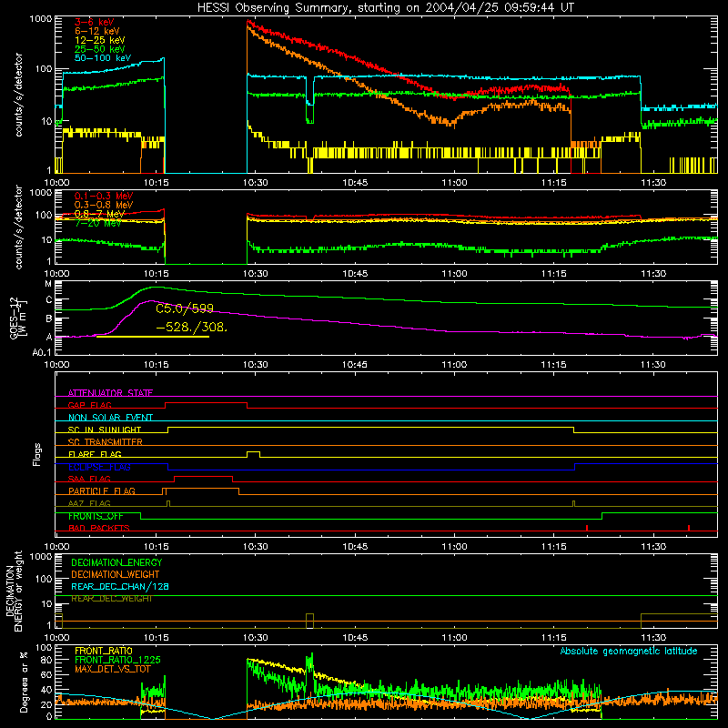
Task: Click the FRONT_RATIO legend label
Action: tap(104, 652)
